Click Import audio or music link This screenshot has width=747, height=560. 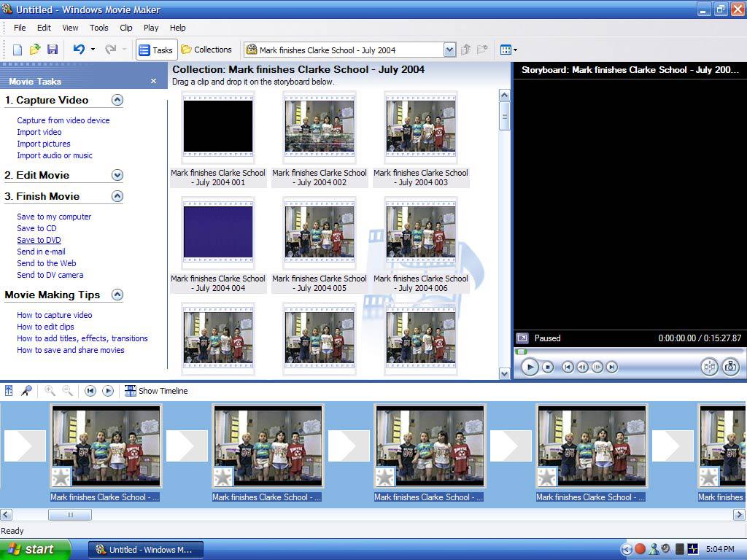pos(55,155)
